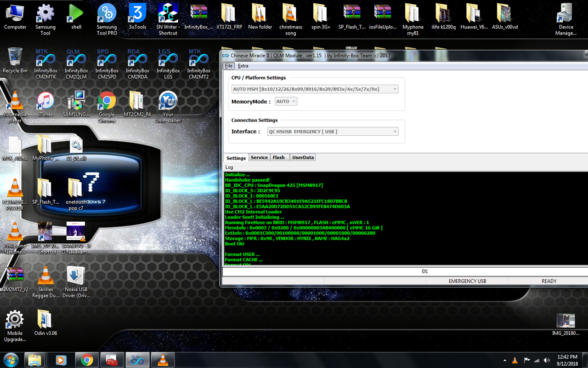Switch to the Settings tab
Screen dimensions: 588x368
click(x=236, y=158)
